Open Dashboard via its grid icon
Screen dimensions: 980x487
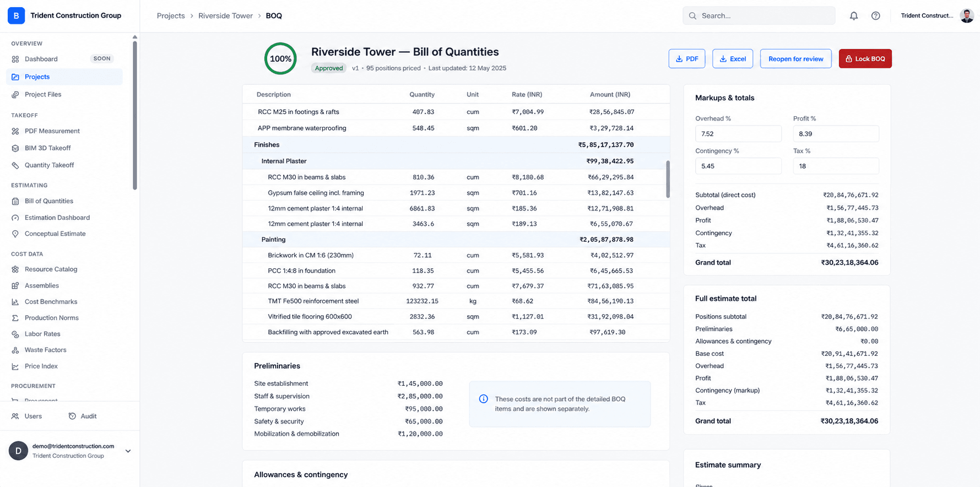pyautogui.click(x=15, y=59)
